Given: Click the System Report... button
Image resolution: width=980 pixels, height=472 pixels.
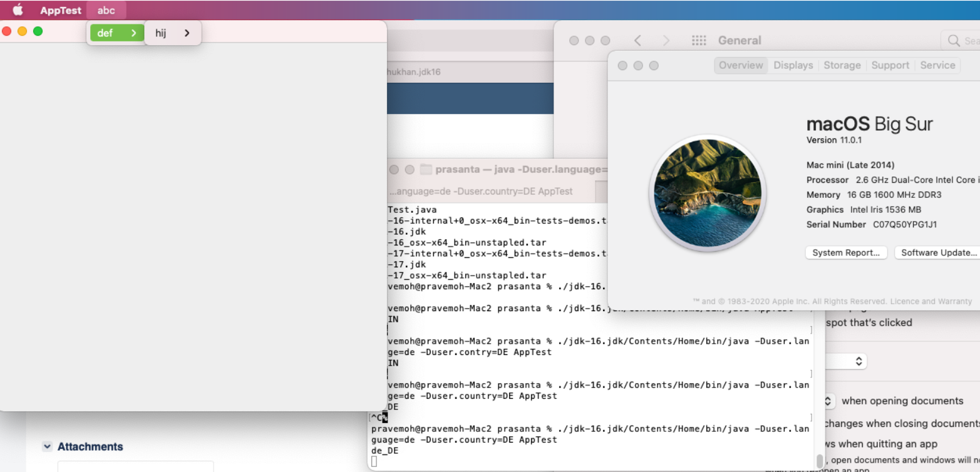Looking at the screenshot, I should pyautogui.click(x=845, y=253).
